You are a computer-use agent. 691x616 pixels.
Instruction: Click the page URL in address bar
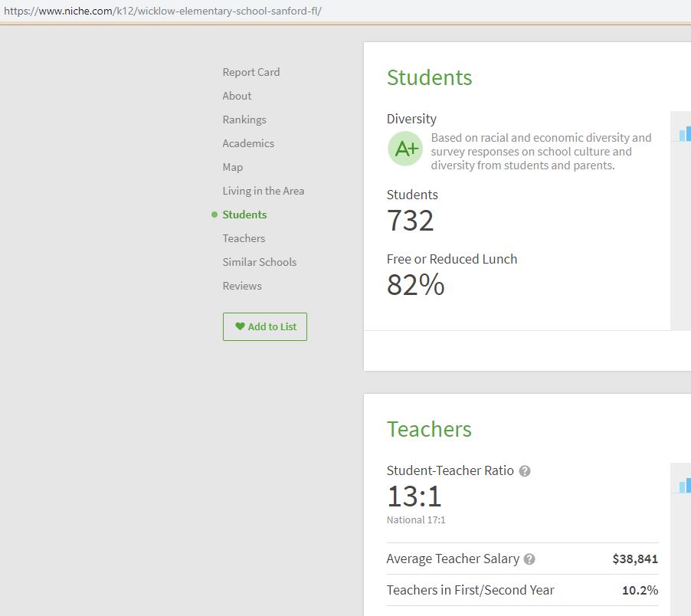[x=162, y=11]
